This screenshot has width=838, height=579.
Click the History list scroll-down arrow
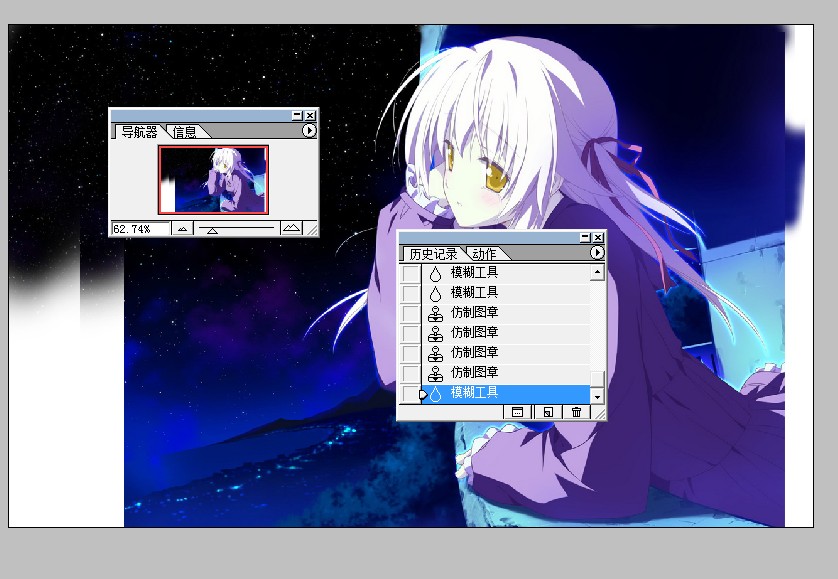click(x=597, y=396)
